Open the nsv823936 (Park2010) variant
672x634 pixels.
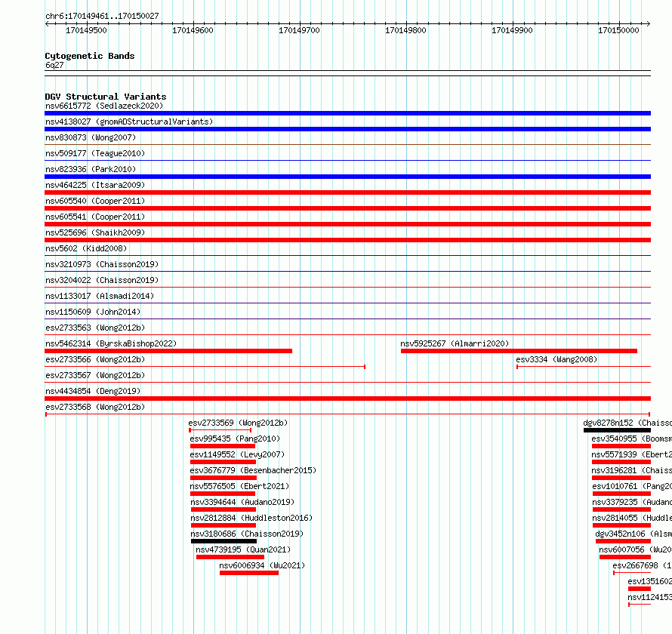[x=91, y=169]
